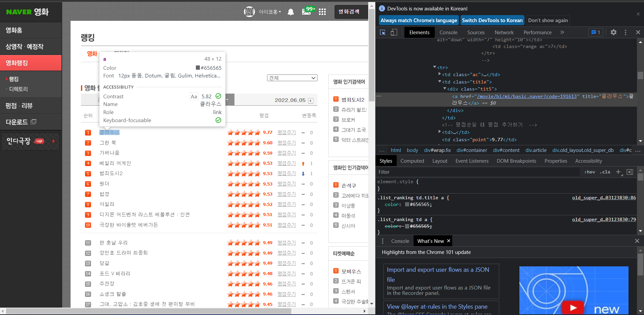Expand the collapsed td node

440,132
